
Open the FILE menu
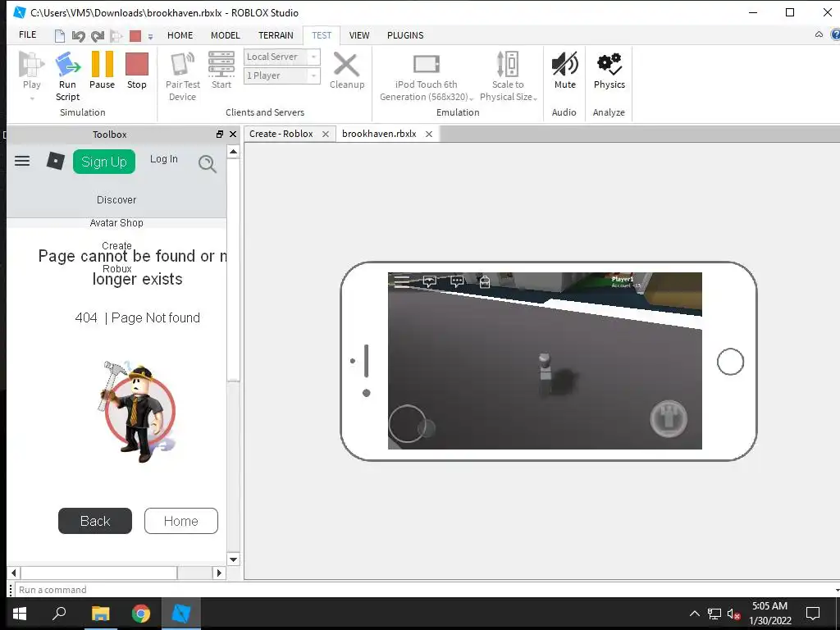(x=27, y=34)
